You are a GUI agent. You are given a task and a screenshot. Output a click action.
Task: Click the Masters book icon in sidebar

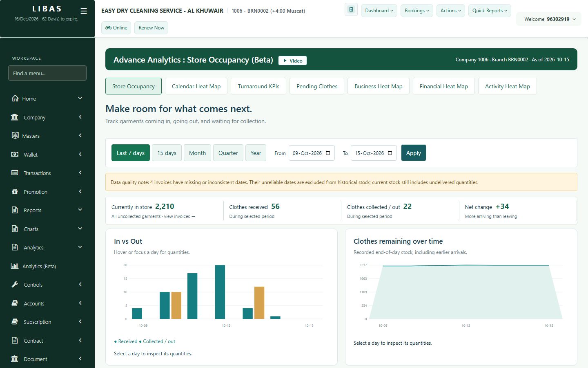(x=15, y=135)
